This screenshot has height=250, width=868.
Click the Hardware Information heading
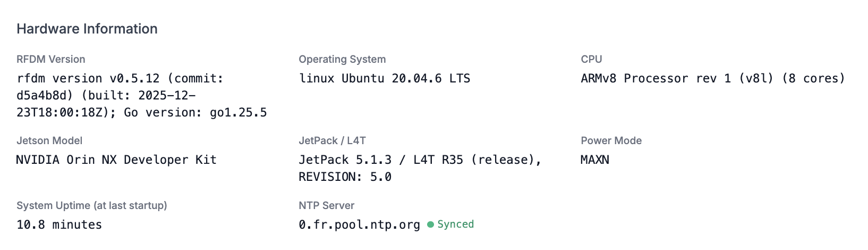(x=87, y=29)
